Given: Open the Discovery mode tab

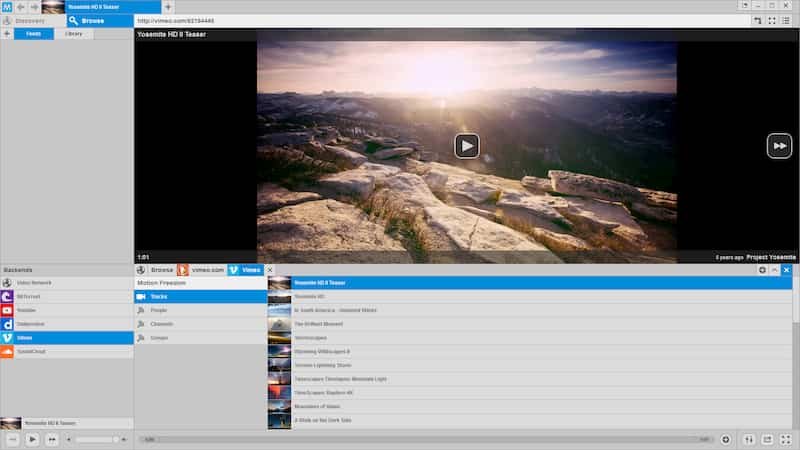Looking at the screenshot, I should pos(34,21).
